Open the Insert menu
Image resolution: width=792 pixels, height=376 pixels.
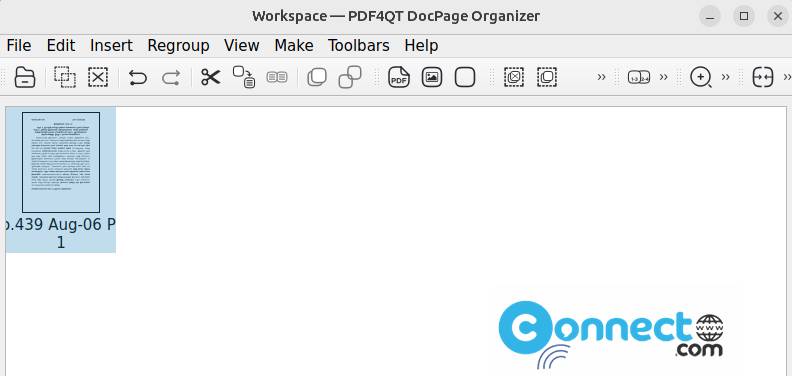111,45
